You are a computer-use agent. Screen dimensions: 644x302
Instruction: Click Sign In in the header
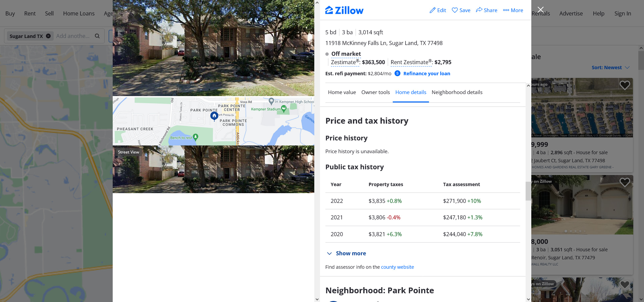(x=623, y=13)
